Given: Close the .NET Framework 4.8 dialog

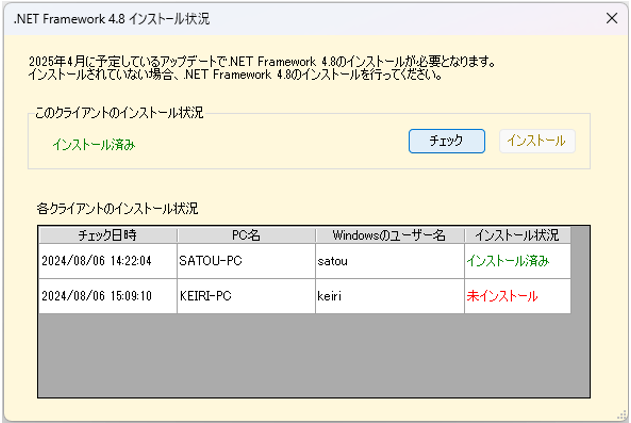Looking at the screenshot, I should pos(612,18).
